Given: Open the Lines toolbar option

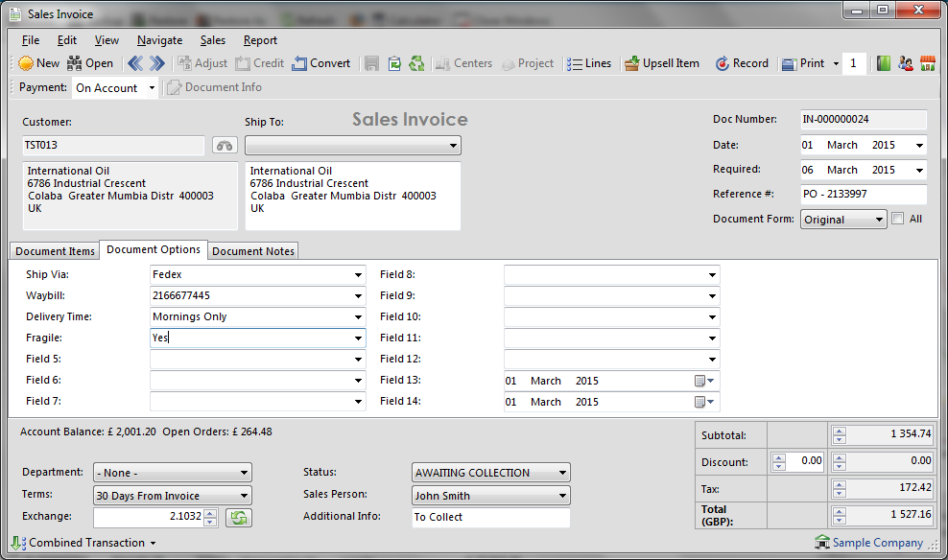Looking at the screenshot, I should point(588,63).
